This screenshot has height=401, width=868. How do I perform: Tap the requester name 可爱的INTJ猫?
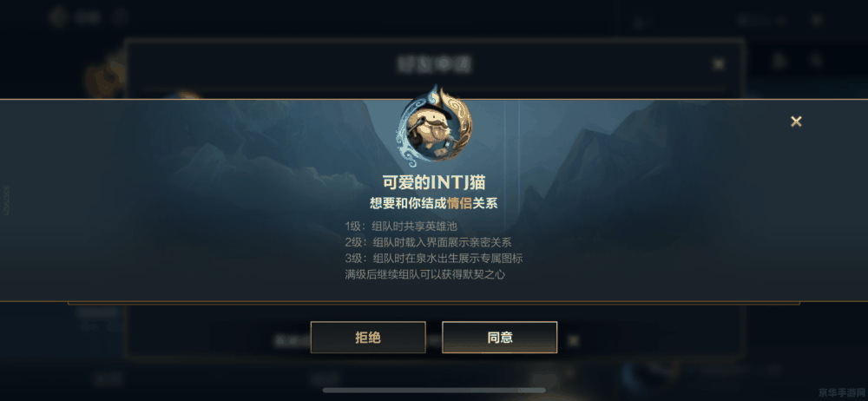pos(434,182)
